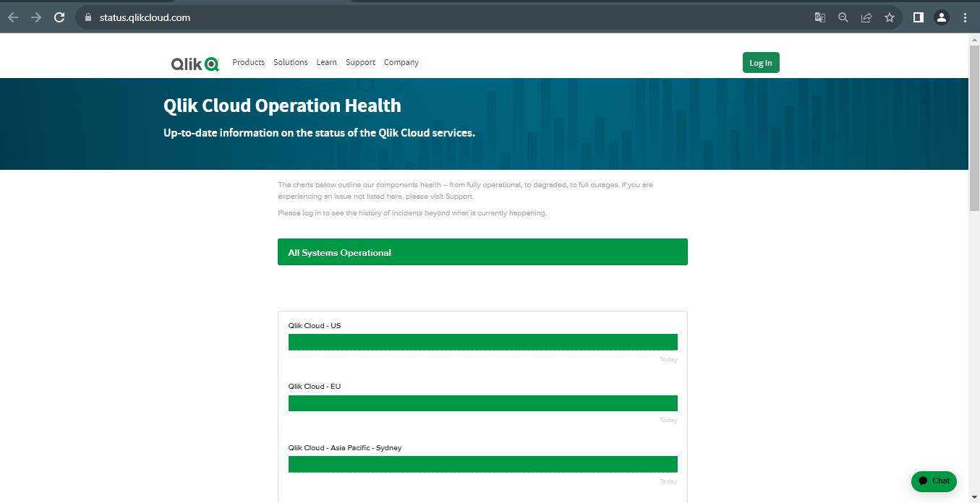Open the Learn menu
Image resolution: width=980 pixels, height=503 pixels.
pyautogui.click(x=326, y=62)
